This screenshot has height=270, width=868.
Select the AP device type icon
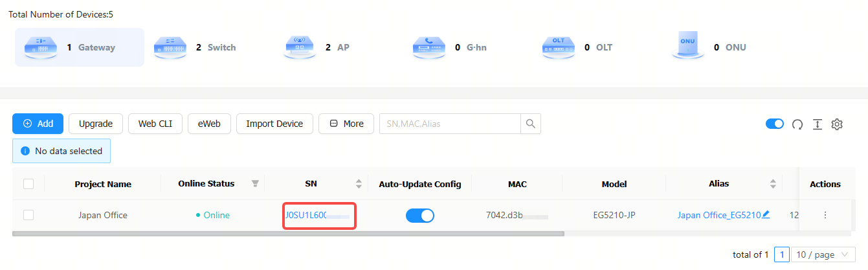coord(300,47)
